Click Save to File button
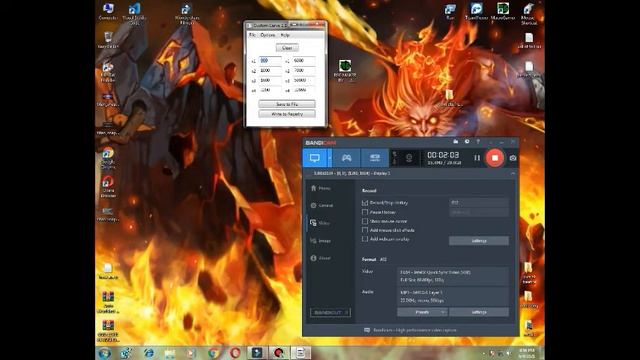 pyautogui.click(x=287, y=104)
